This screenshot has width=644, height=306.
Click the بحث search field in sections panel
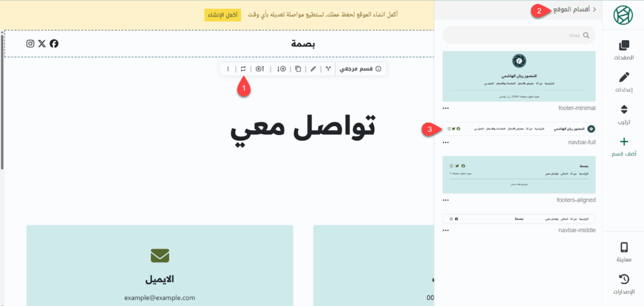tap(519, 35)
